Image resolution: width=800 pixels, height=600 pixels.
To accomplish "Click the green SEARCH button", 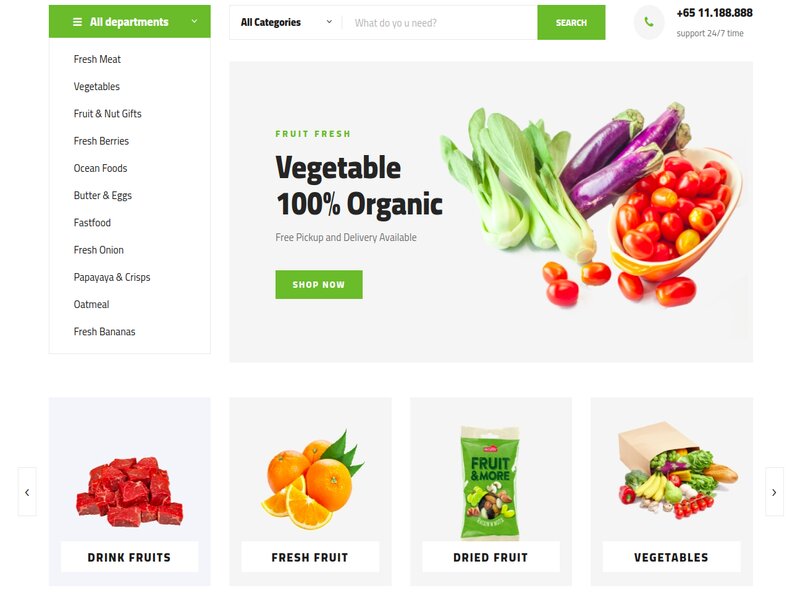I will 571,22.
